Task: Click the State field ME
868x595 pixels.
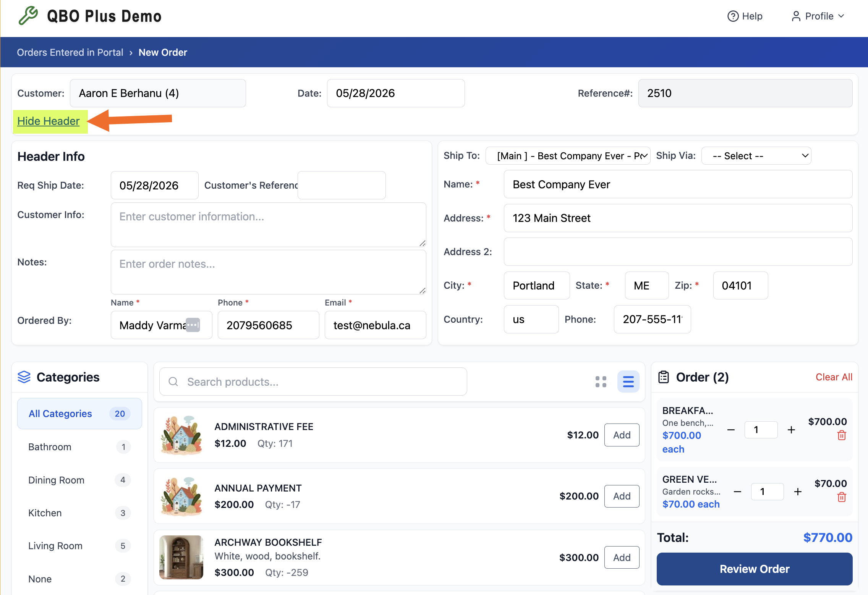Action: [646, 285]
